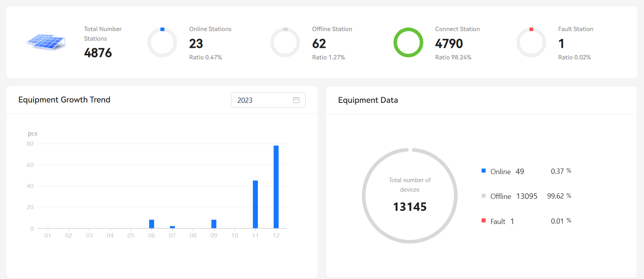The width and height of the screenshot is (644, 279).
Task: Click the green Connect Station ring
Action: tap(408, 42)
